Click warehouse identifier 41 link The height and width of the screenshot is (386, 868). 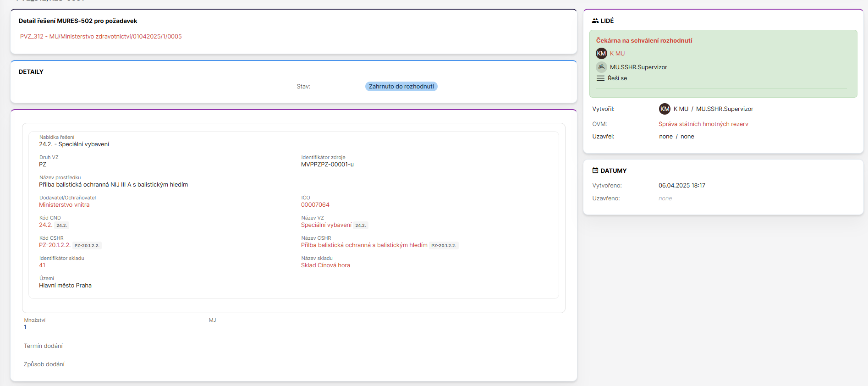(x=42, y=265)
